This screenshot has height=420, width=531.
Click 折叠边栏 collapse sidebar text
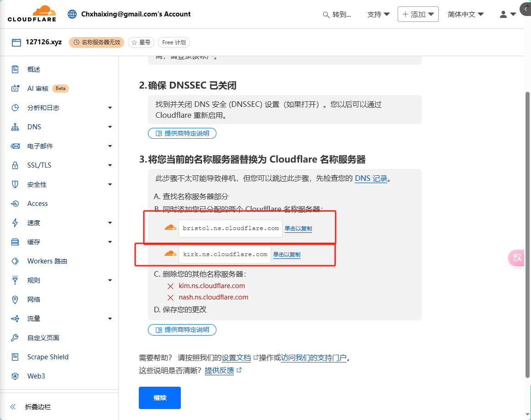click(38, 407)
